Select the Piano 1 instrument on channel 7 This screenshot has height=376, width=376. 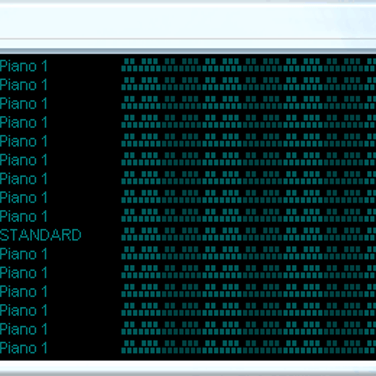[23, 179]
